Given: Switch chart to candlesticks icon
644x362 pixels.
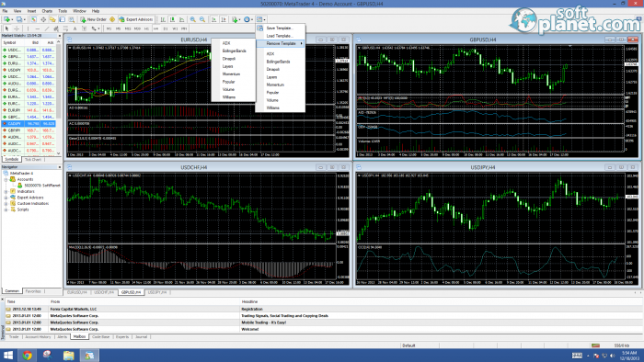Looking at the screenshot, I should point(172,19).
